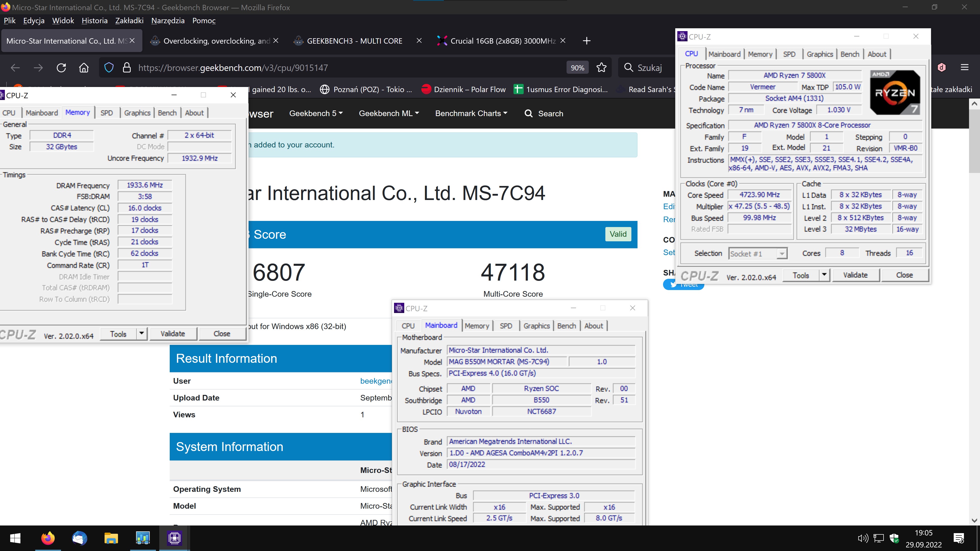This screenshot has height=551, width=980.
Task: Click the Dziennik – Polar Flow bookmark
Action: click(464, 89)
